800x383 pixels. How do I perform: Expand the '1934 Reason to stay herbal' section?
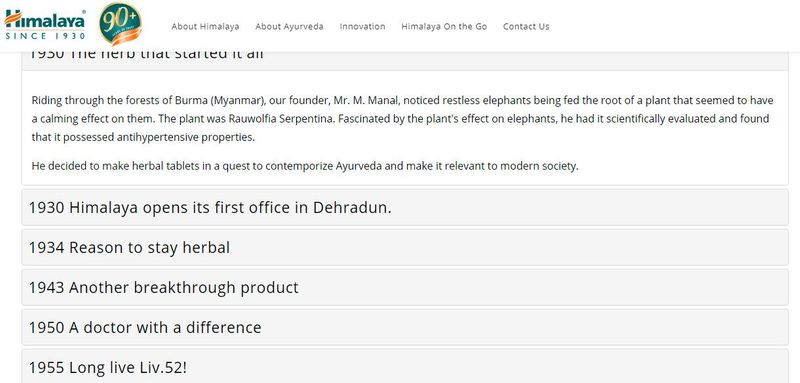pyautogui.click(x=405, y=247)
